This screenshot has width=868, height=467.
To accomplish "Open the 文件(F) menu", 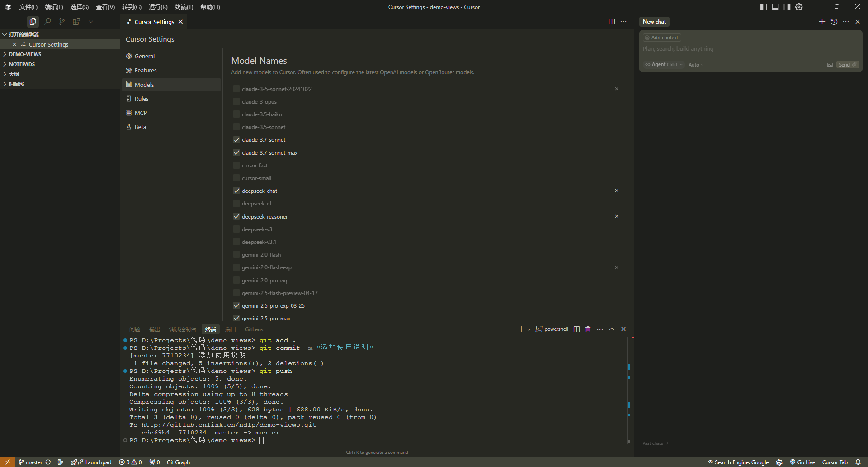I will [x=28, y=7].
